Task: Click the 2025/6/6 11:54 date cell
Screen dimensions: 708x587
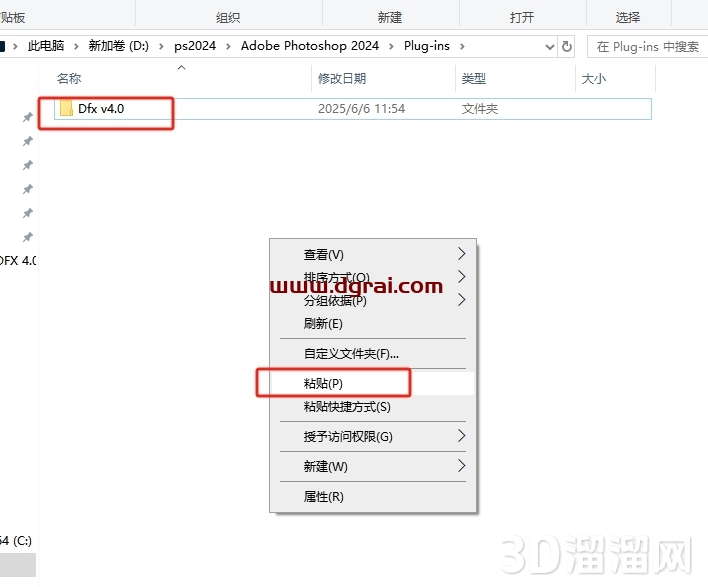Action: 361,109
